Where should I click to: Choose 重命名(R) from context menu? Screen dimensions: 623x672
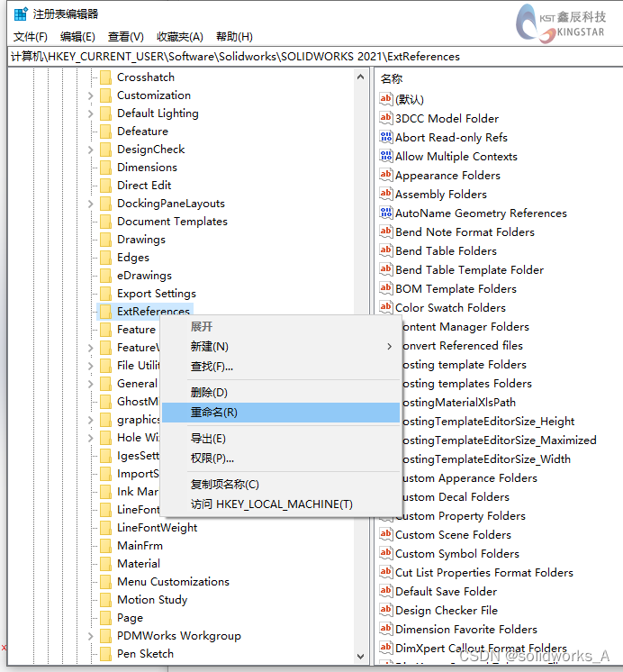(x=281, y=413)
